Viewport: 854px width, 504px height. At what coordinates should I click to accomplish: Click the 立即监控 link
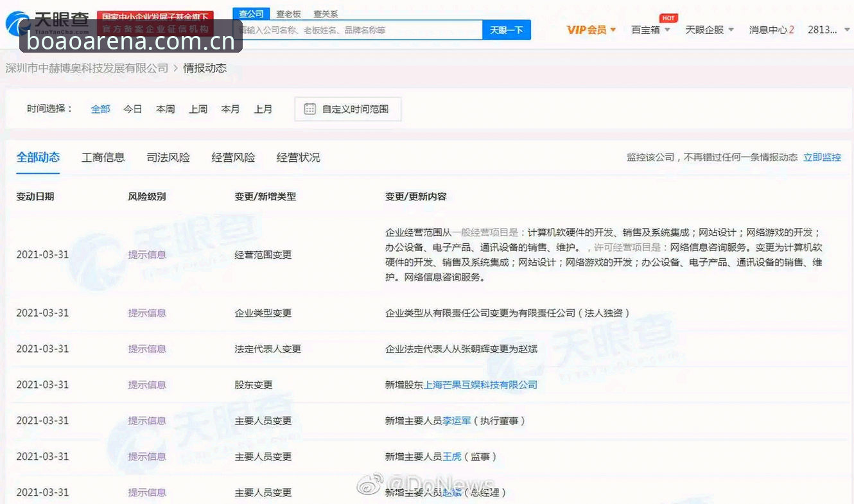click(x=822, y=157)
